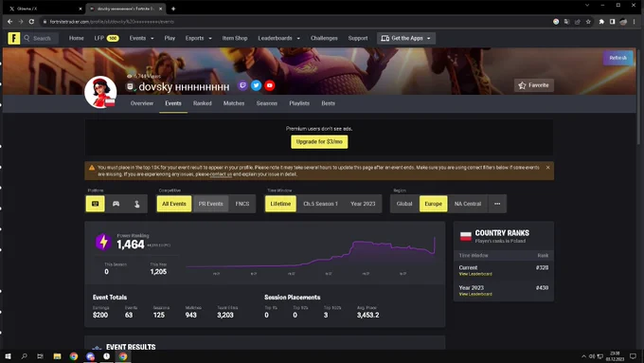The width and height of the screenshot is (644, 363).
Task: Open the Challenges nav item
Action: (324, 38)
